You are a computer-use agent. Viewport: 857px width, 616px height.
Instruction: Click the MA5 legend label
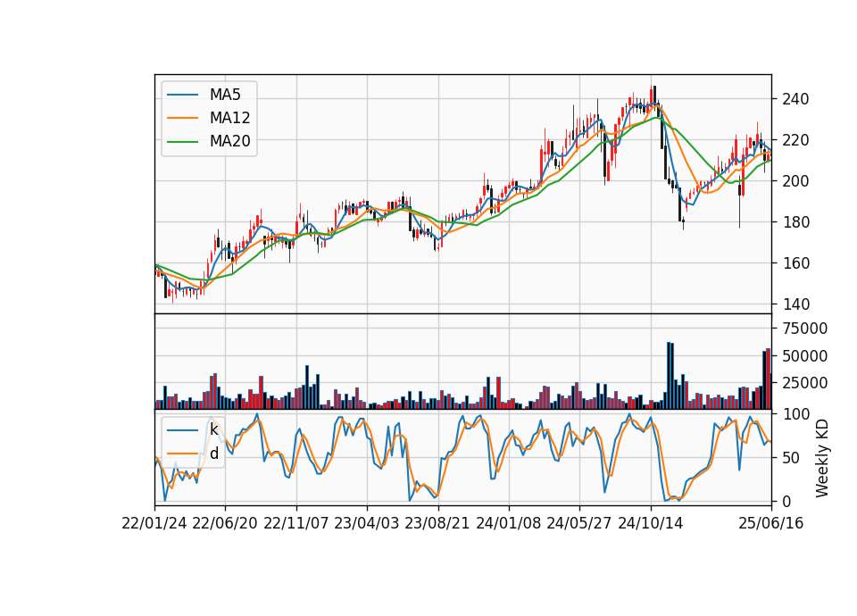coord(225,95)
